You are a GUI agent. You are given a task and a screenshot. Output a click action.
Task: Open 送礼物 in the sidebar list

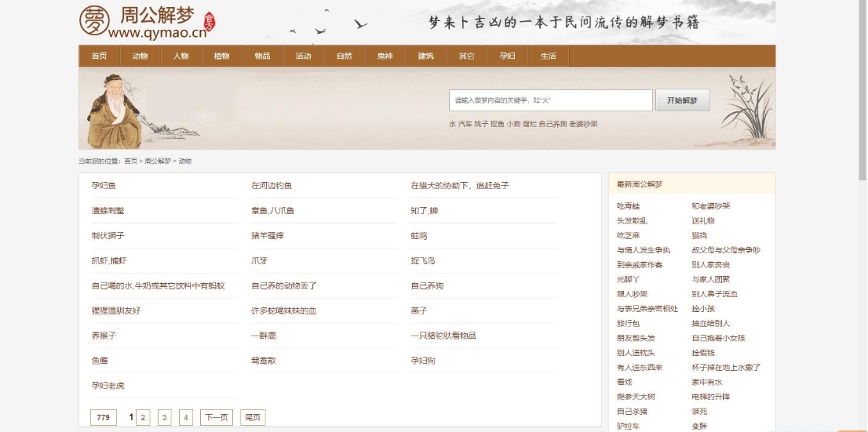pyautogui.click(x=703, y=220)
